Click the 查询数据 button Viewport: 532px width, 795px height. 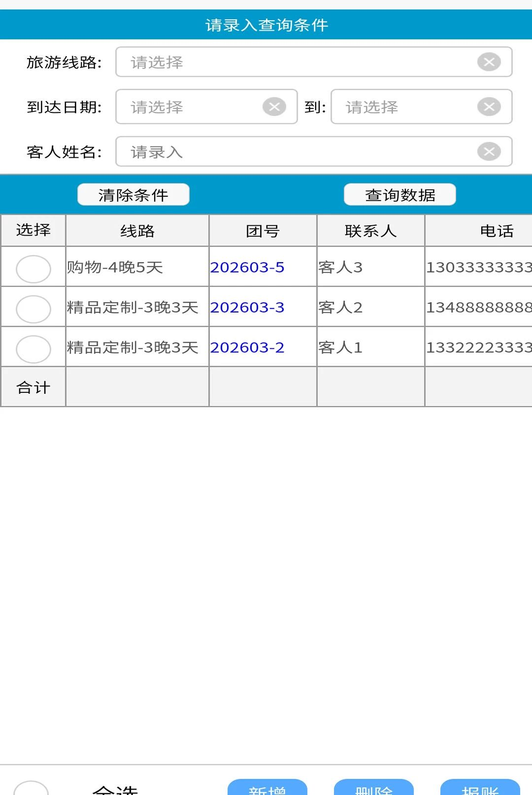400,195
